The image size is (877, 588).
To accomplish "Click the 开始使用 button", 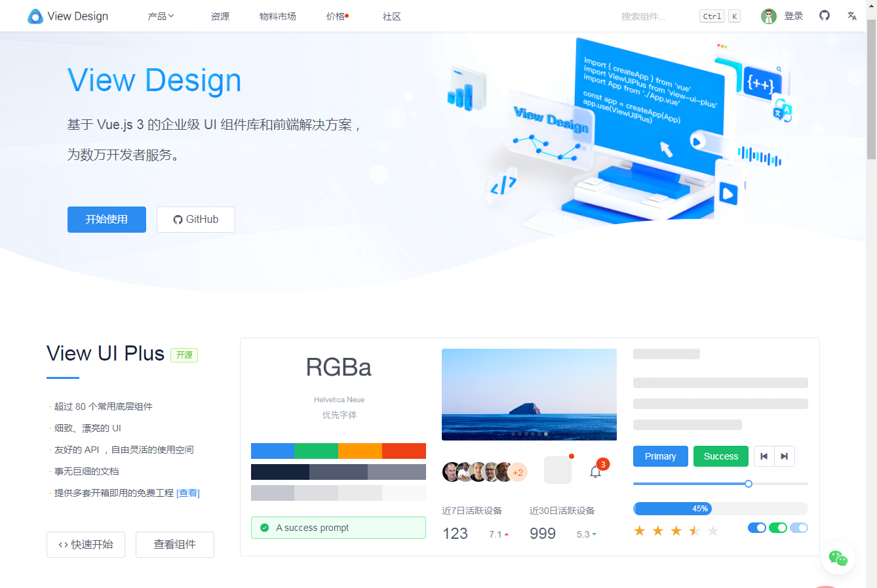I will pos(107,220).
